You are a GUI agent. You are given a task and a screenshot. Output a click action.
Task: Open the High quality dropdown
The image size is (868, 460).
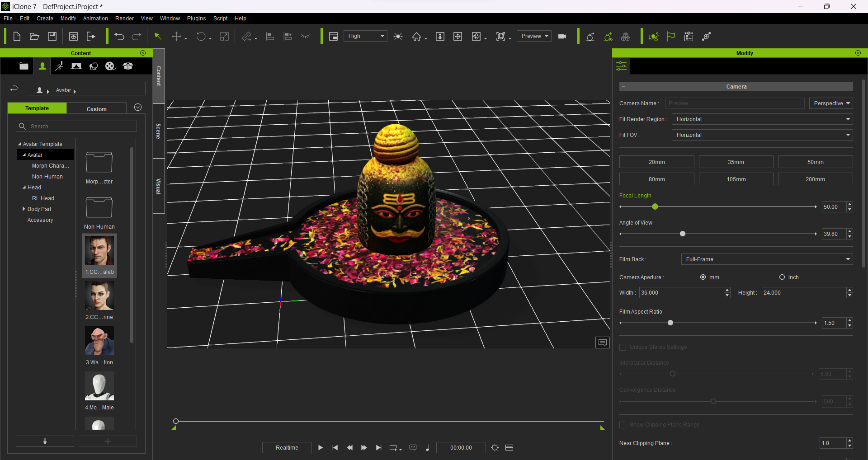click(365, 36)
